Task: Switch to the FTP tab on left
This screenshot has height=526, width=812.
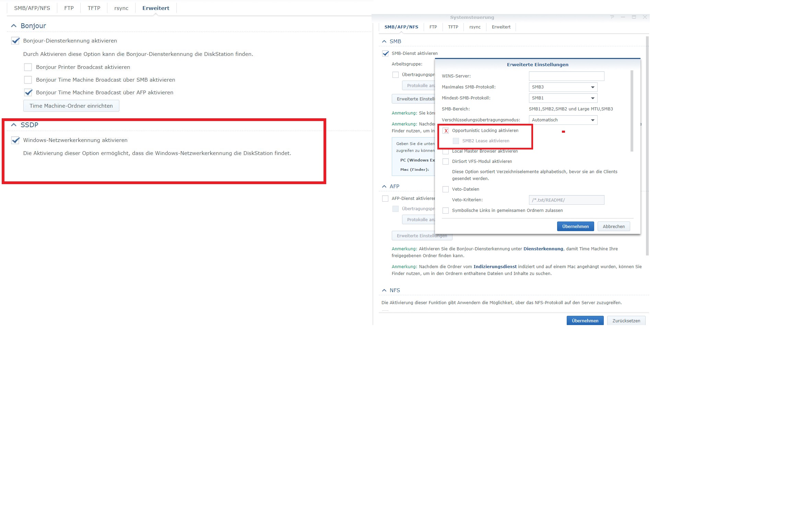Action: [x=69, y=8]
